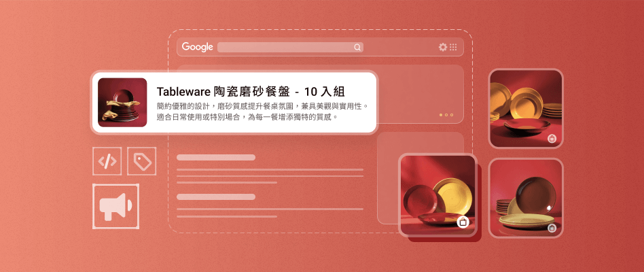Open the bottom-right brown plate image
The height and width of the screenshot is (272, 644).
526,198
